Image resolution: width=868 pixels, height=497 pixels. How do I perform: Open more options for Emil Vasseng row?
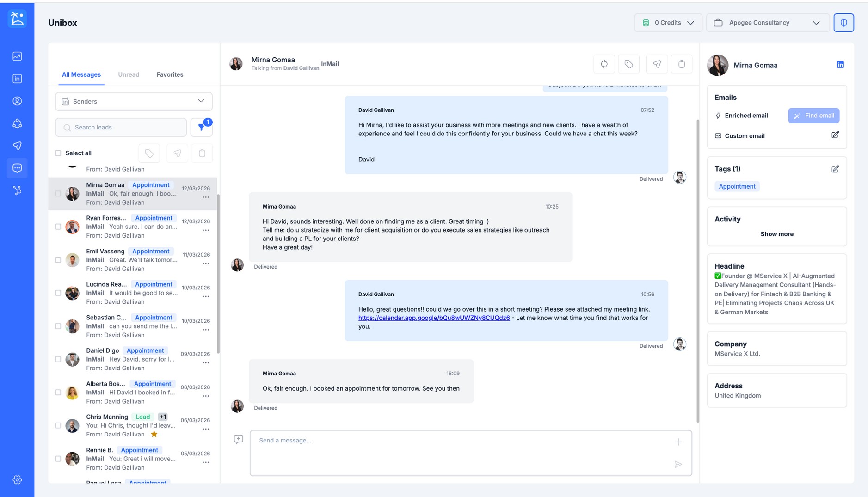point(206,264)
